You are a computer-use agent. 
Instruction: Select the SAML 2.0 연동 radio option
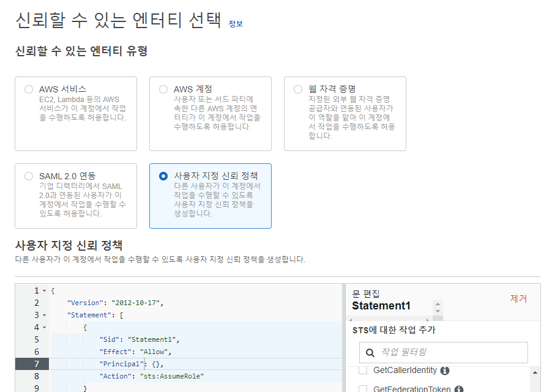(x=29, y=176)
